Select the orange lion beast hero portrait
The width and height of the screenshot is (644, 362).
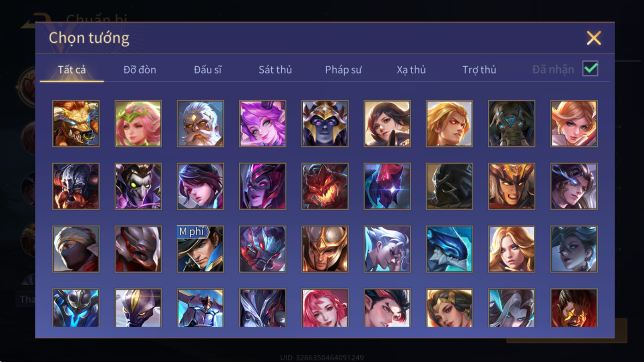click(76, 123)
